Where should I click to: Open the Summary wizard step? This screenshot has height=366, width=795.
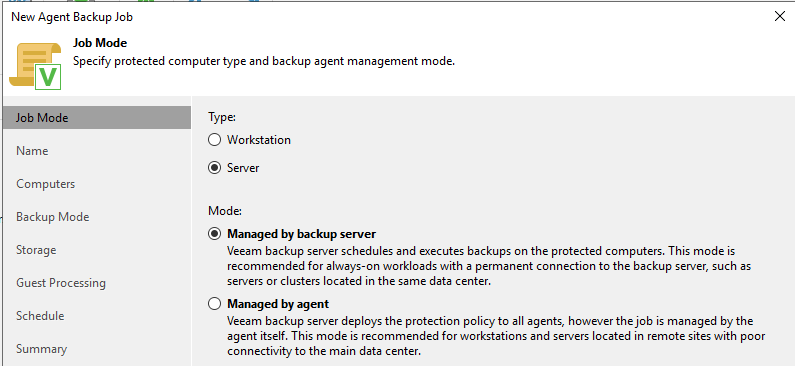pos(97,348)
